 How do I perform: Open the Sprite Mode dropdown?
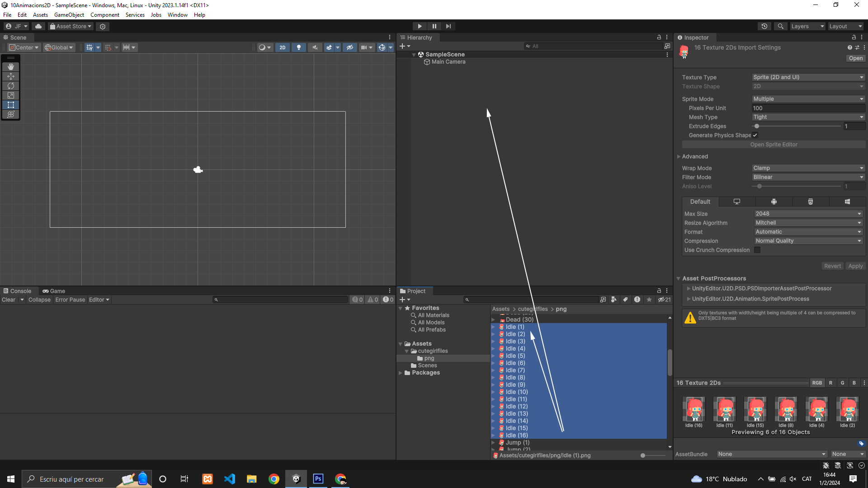tap(808, 99)
